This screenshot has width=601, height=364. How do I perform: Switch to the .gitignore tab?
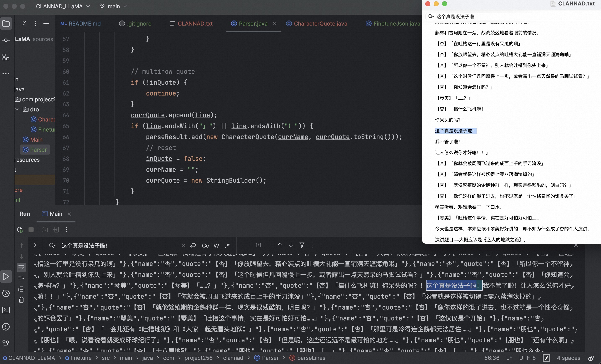coord(135,23)
